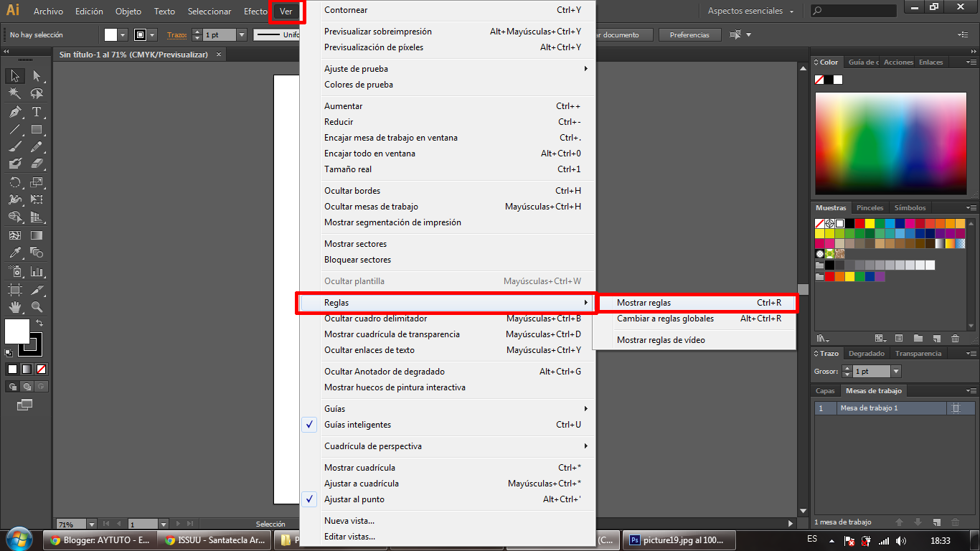Swap fill and stroke colors arrow

(39, 323)
